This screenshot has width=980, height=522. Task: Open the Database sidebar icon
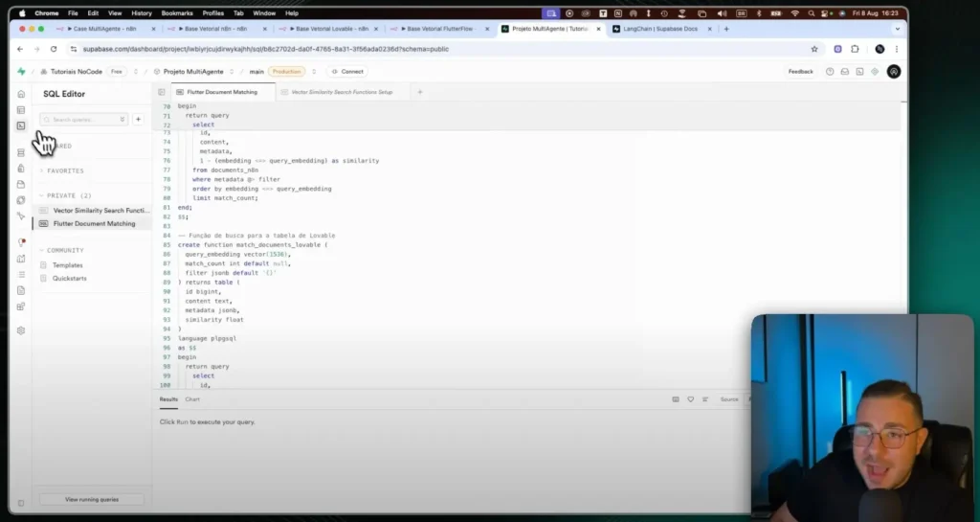point(21,152)
